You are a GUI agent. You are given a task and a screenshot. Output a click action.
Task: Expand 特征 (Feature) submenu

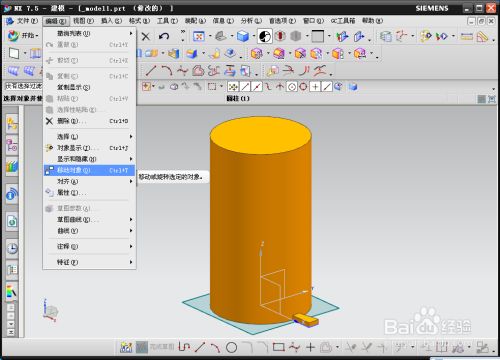pyautogui.click(x=89, y=262)
